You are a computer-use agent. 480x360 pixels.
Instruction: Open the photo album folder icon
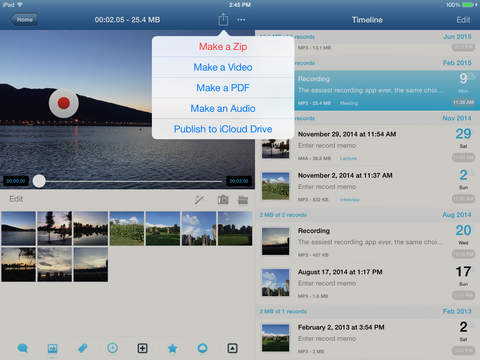pyautogui.click(x=243, y=200)
